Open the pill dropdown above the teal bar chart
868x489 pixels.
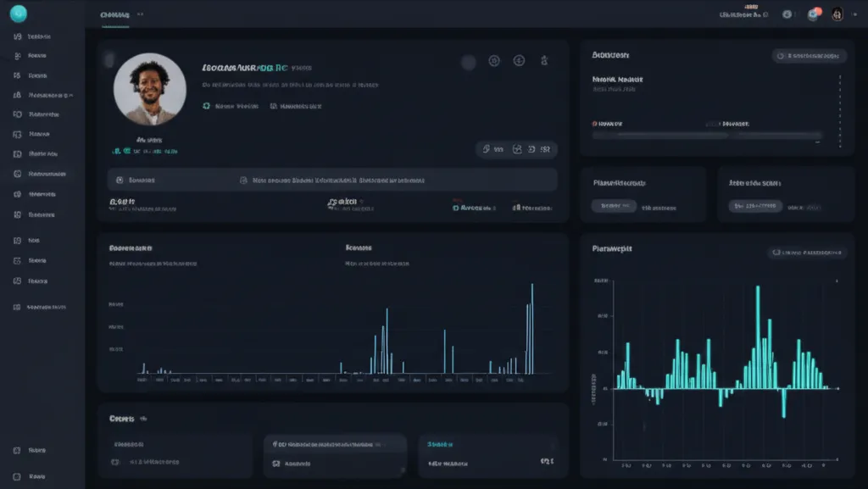[807, 253]
